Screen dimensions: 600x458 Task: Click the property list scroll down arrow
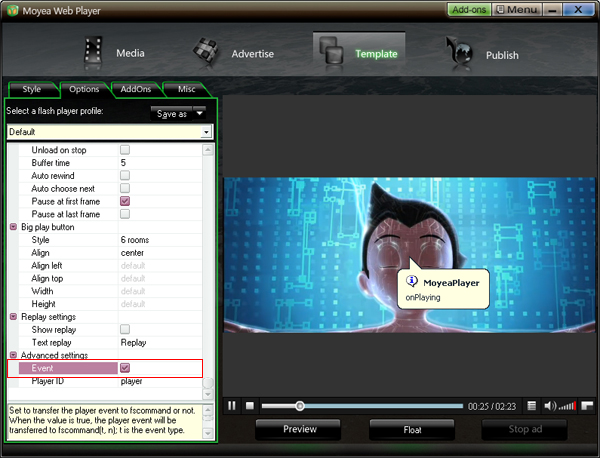point(208,394)
